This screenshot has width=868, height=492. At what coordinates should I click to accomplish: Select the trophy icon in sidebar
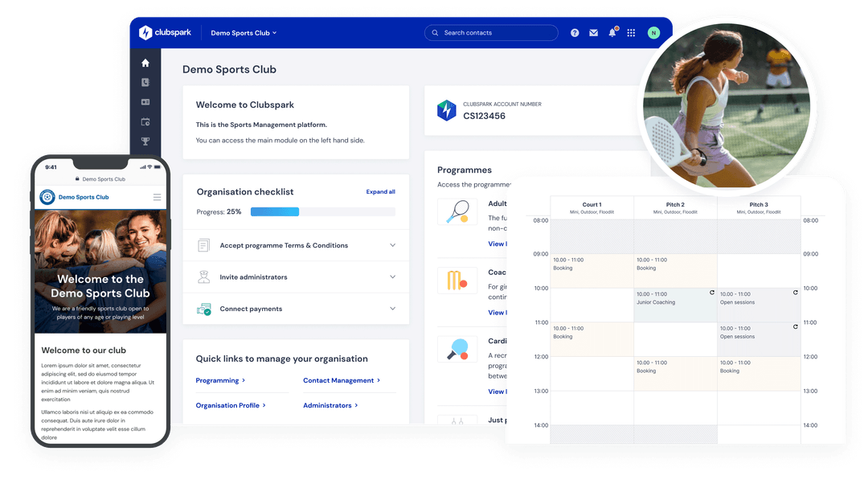tap(145, 141)
